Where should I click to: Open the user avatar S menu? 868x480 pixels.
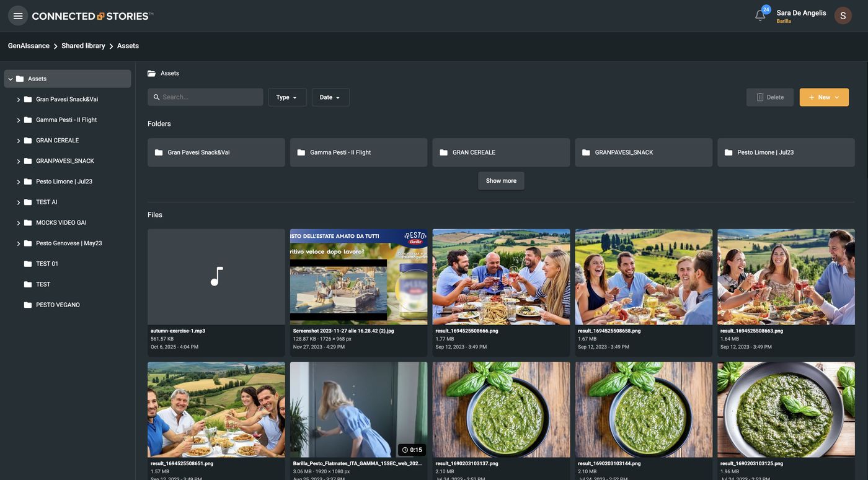pyautogui.click(x=843, y=15)
